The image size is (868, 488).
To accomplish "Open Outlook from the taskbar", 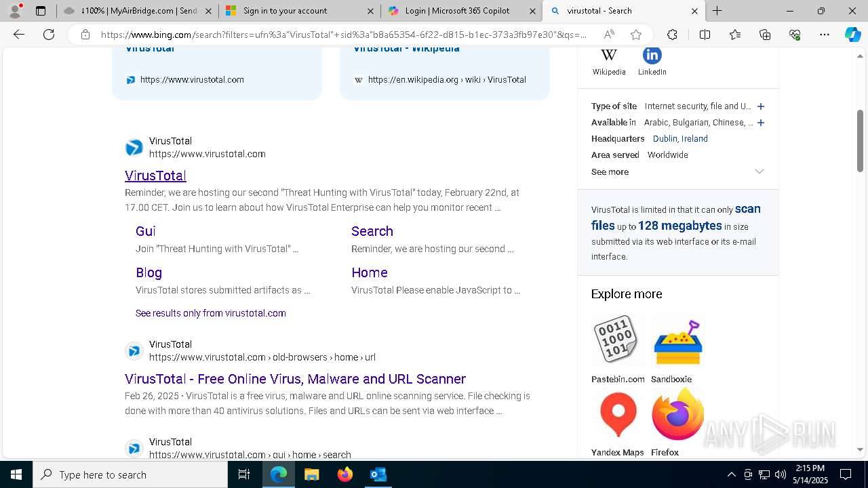I will click(x=378, y=474).
